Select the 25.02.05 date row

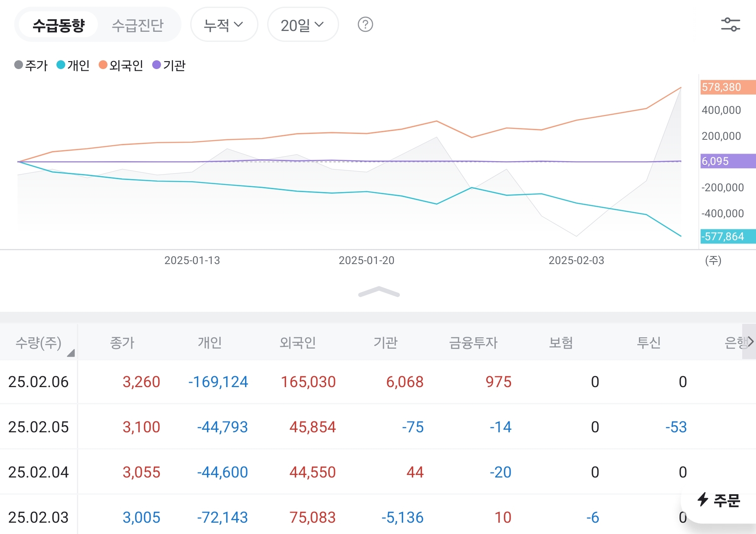pos(38,427)
